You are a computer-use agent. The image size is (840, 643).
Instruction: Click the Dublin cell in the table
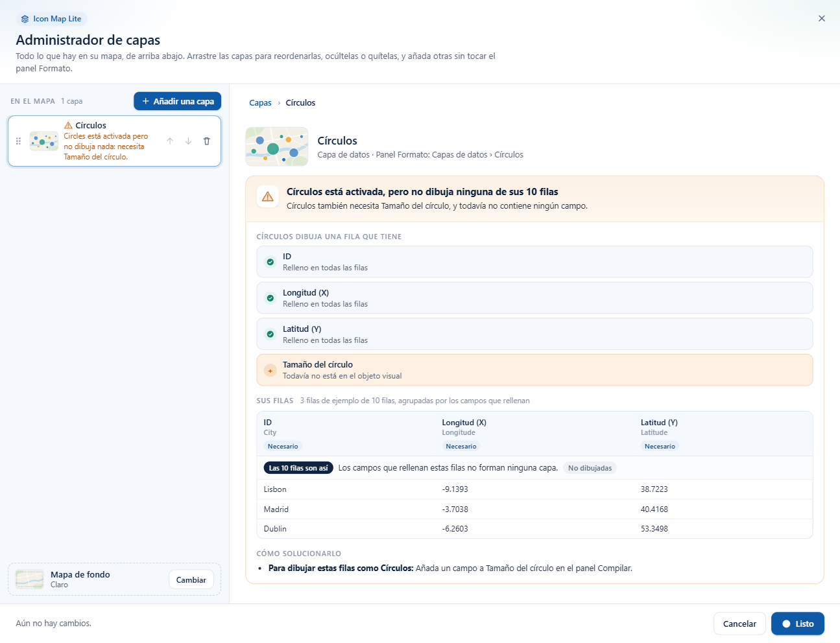coord(275,529)
